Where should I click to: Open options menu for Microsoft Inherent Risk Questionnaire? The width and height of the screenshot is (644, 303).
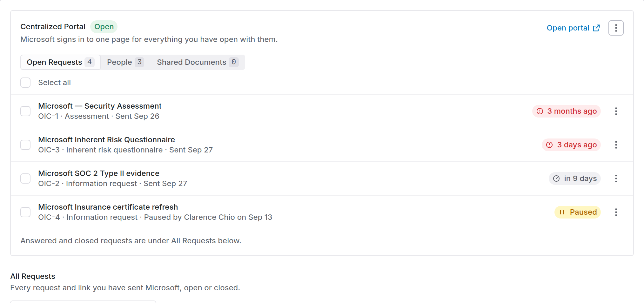click(616, 145)
